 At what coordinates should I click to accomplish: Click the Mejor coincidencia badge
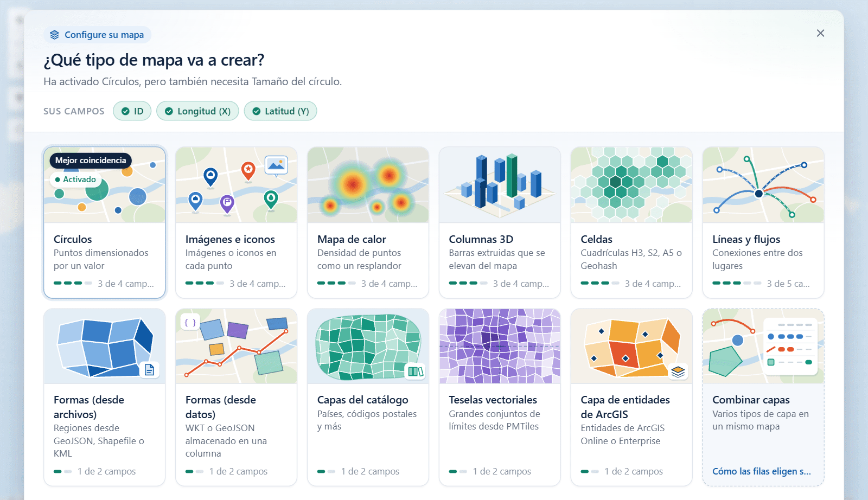91,161
